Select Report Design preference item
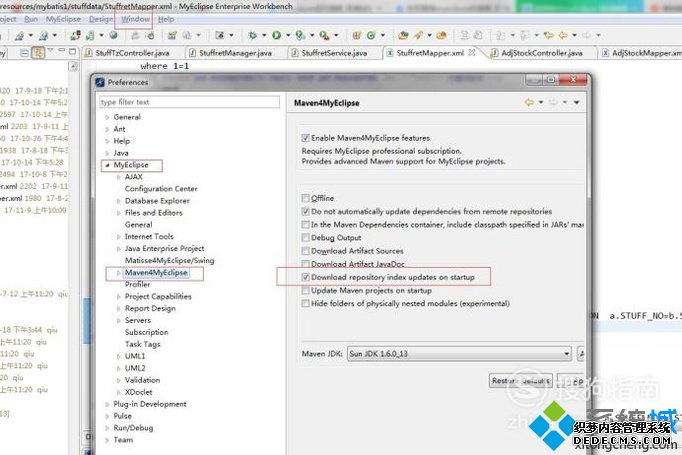This screenshot has width=682, height=455. click(150, 308)
